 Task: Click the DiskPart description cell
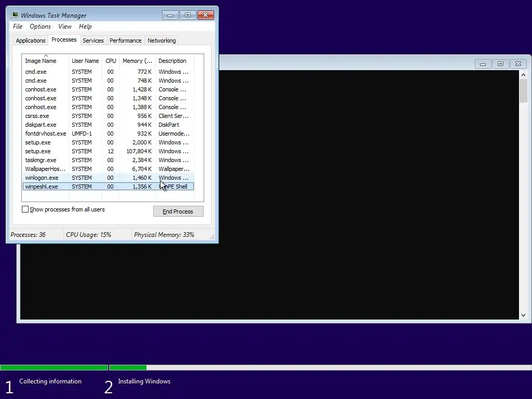pyautogui.click(x=169, y=125)
